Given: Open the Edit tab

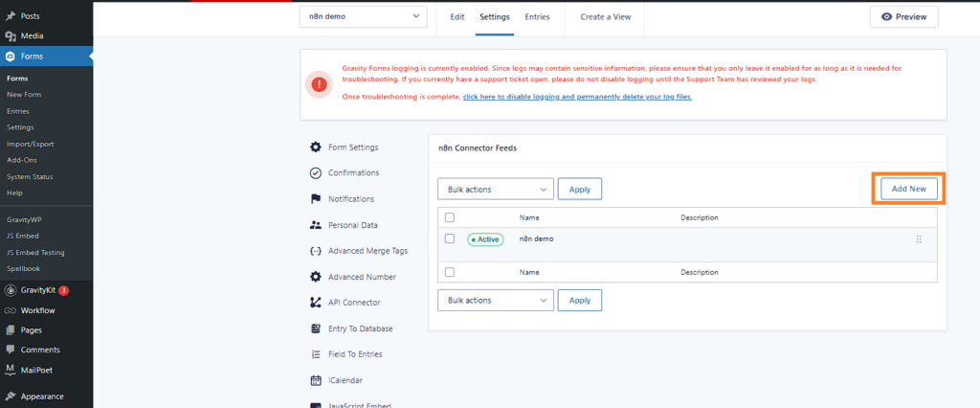Looking at the screenshot, I should click(457, 17).
